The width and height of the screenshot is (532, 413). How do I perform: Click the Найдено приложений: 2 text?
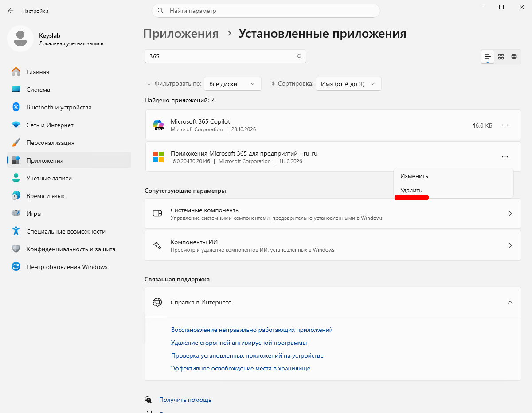click(x=179, y=101)
